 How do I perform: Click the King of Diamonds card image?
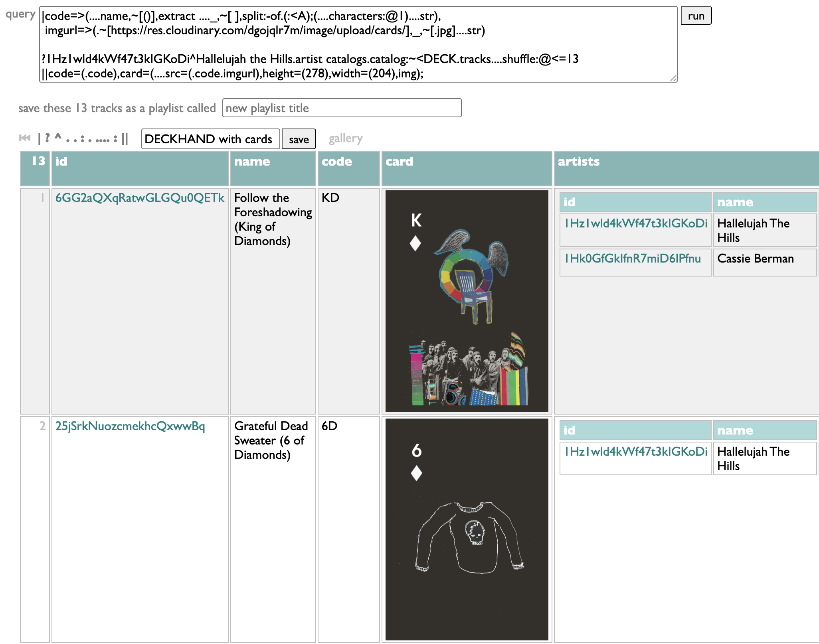click(467, 301)
